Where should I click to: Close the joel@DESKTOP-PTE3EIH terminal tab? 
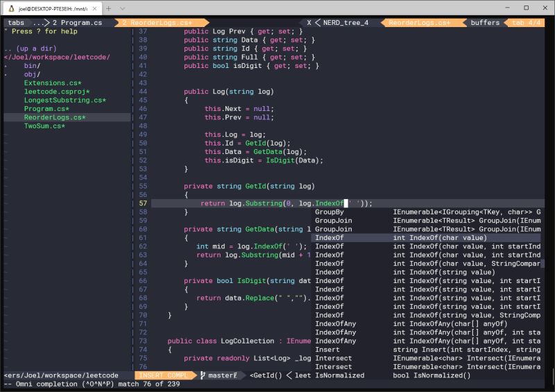click(x=94, y=8)
